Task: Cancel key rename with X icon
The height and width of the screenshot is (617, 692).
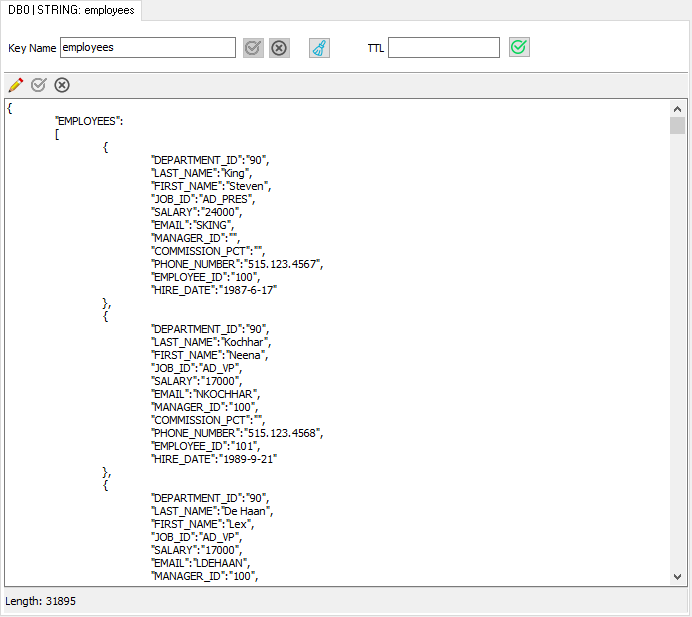Action: [279, 48]
